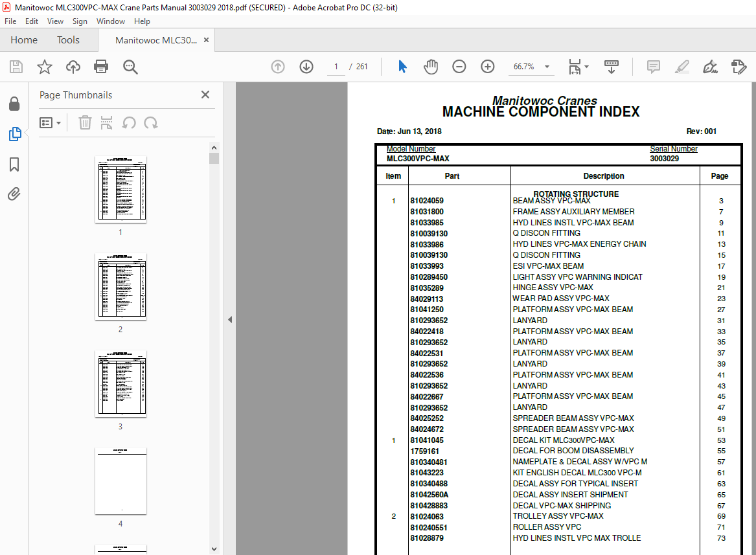
Task: Click 'DECAL FOR BOOM DISASSEMBLY' text
Action: [x=573, y=450]
